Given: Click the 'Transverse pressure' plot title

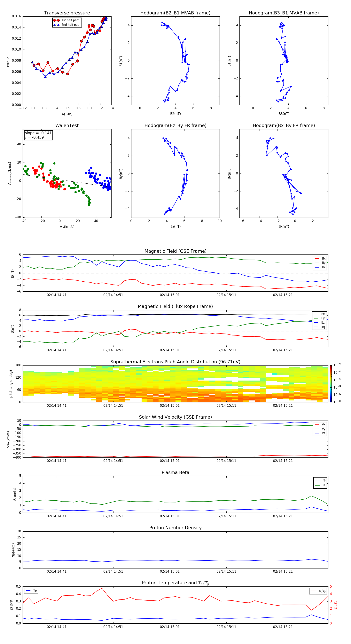Looking at the screenshot, I should tap(67, 13).
